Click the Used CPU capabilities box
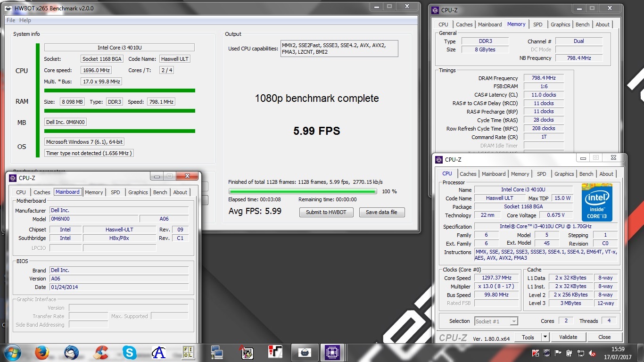This screenshot has height=362, width=644. pos(339,49)
